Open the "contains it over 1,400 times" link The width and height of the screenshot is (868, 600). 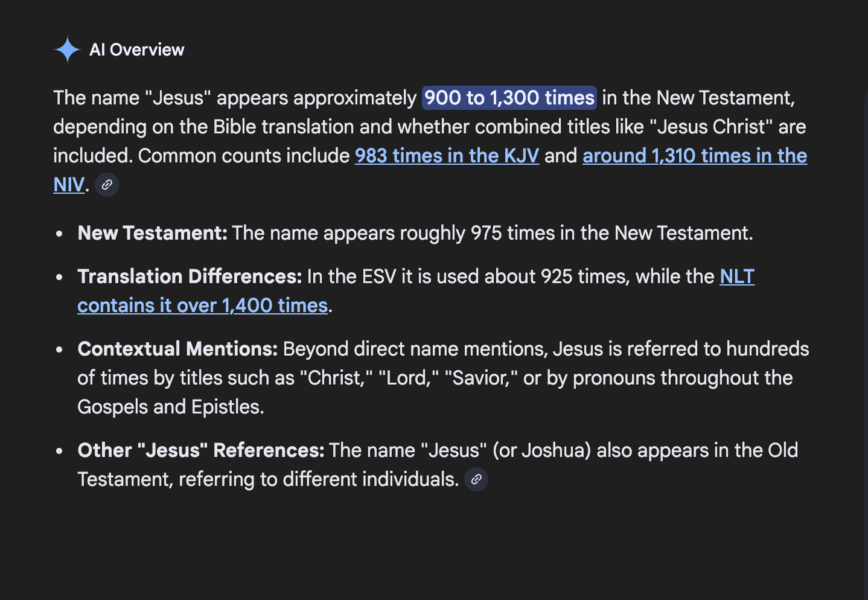pos(202,305)
